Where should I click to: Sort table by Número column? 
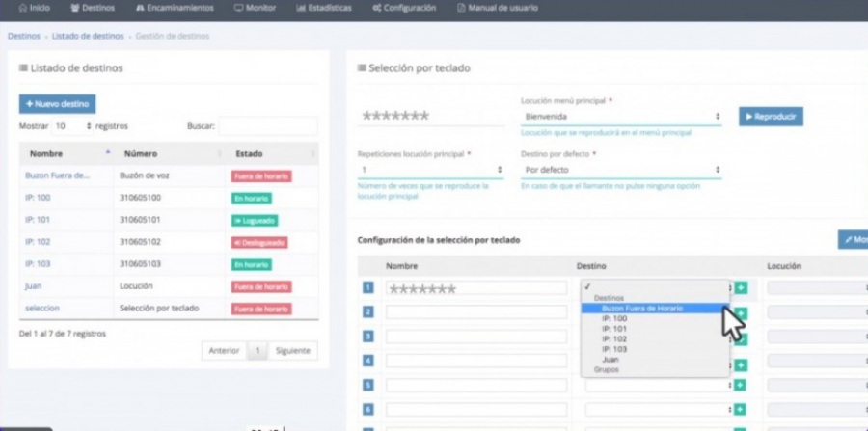point(170,154)
